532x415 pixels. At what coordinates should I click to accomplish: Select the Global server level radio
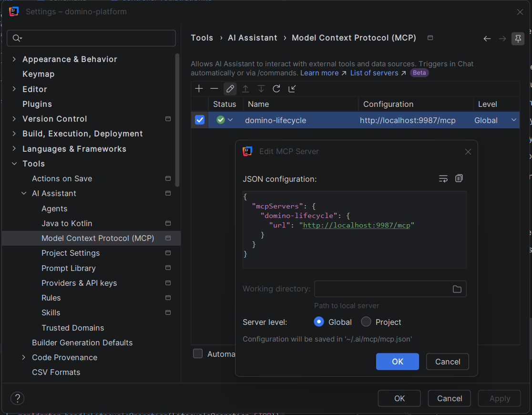coord(319,322)
